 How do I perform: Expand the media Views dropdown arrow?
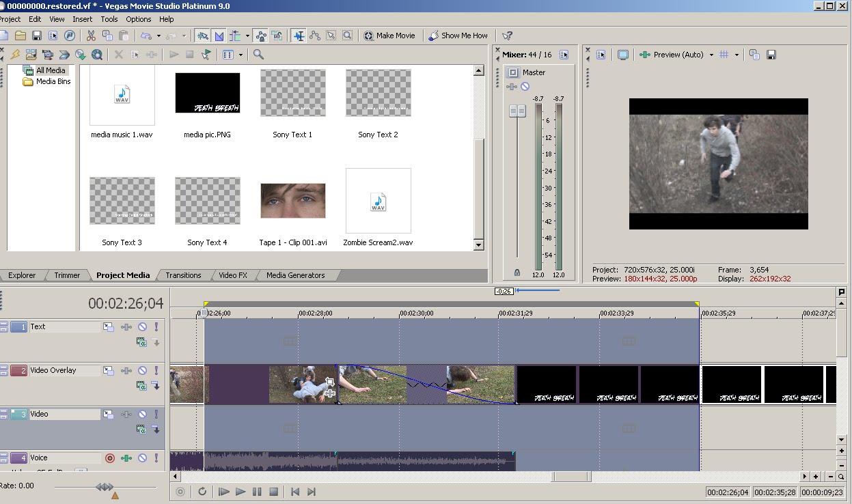tap(241, 55)
